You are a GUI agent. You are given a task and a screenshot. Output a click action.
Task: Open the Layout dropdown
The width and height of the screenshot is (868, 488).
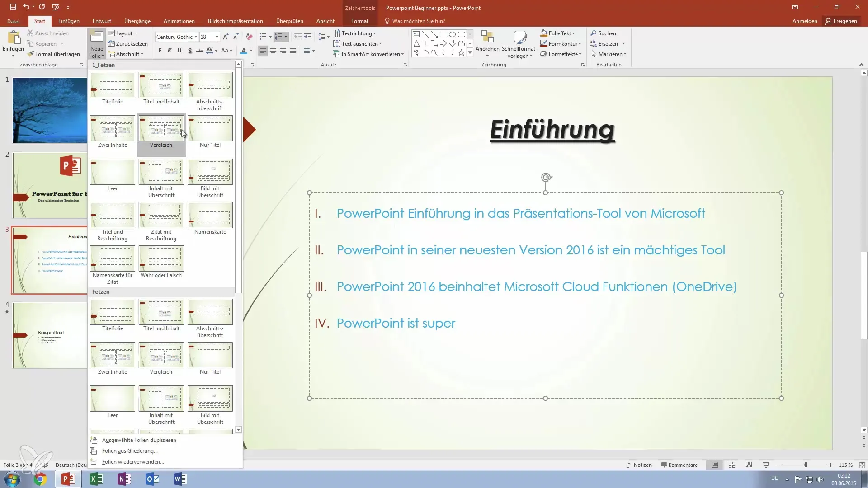pos(122,33)
